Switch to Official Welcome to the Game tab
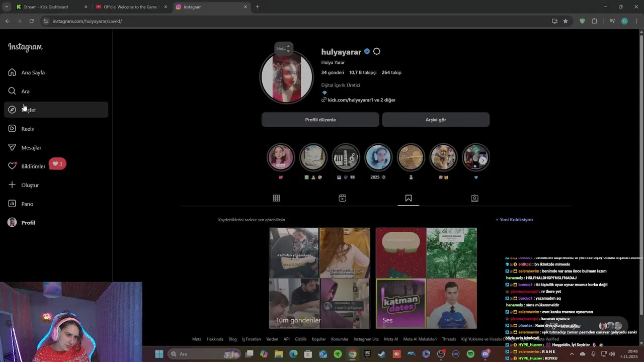644x362 pixels. point(131,7)
